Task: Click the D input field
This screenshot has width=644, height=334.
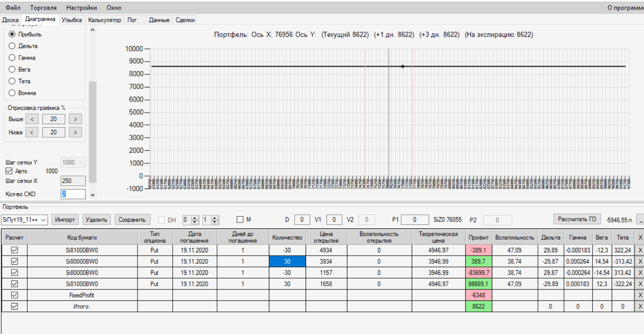Action: [302, 220]
